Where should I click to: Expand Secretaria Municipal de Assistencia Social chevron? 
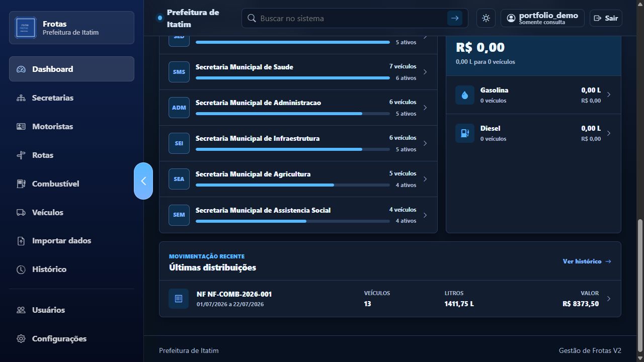click(x=425, y=215)
